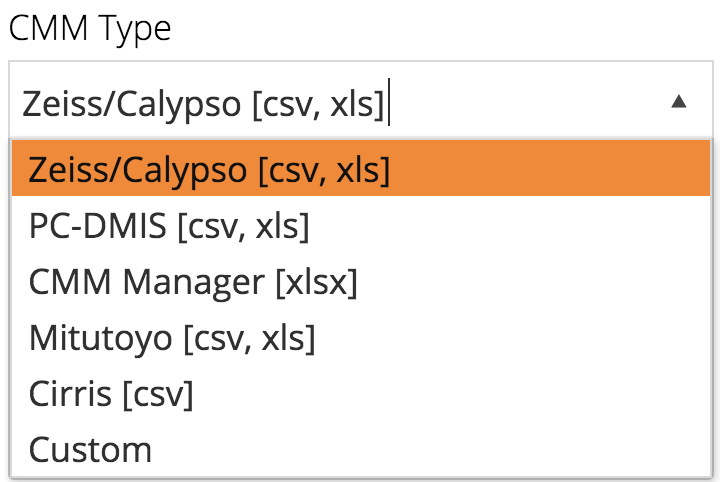The height and width of the screenshot is (482, 720).
Task: Choose the second option, PC-DMIS
Action: [x=361, y=225]
